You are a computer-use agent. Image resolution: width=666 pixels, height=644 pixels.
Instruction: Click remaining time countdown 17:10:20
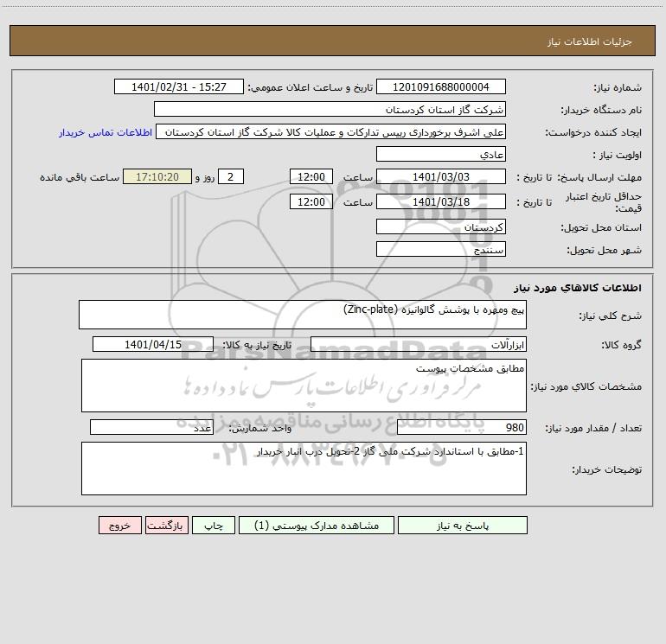coord(157,176)
